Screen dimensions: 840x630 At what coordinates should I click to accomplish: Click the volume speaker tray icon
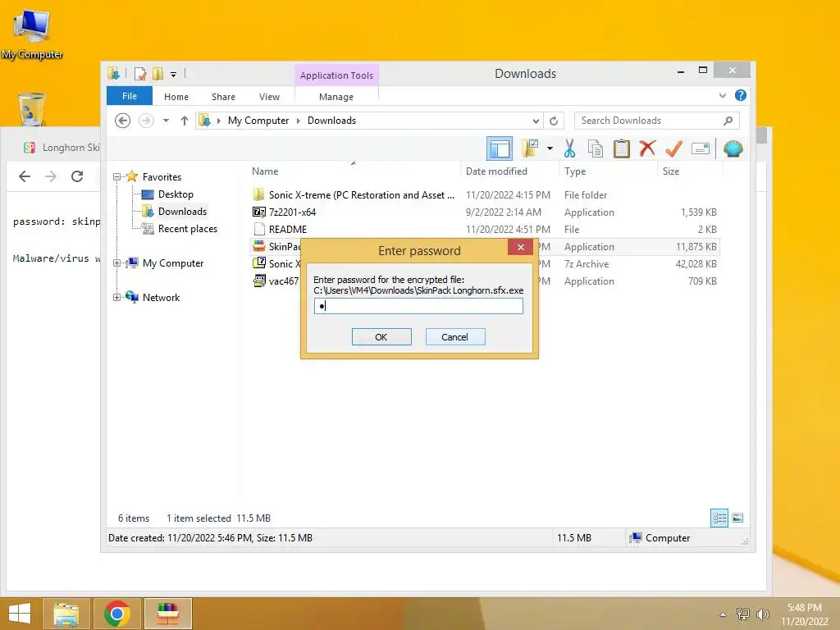762,614
